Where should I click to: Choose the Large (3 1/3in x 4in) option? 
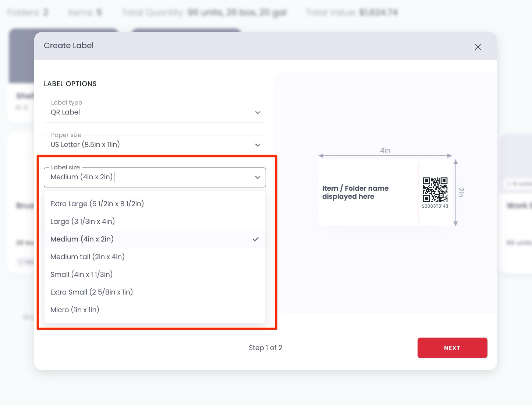click(x=83, y=222)
